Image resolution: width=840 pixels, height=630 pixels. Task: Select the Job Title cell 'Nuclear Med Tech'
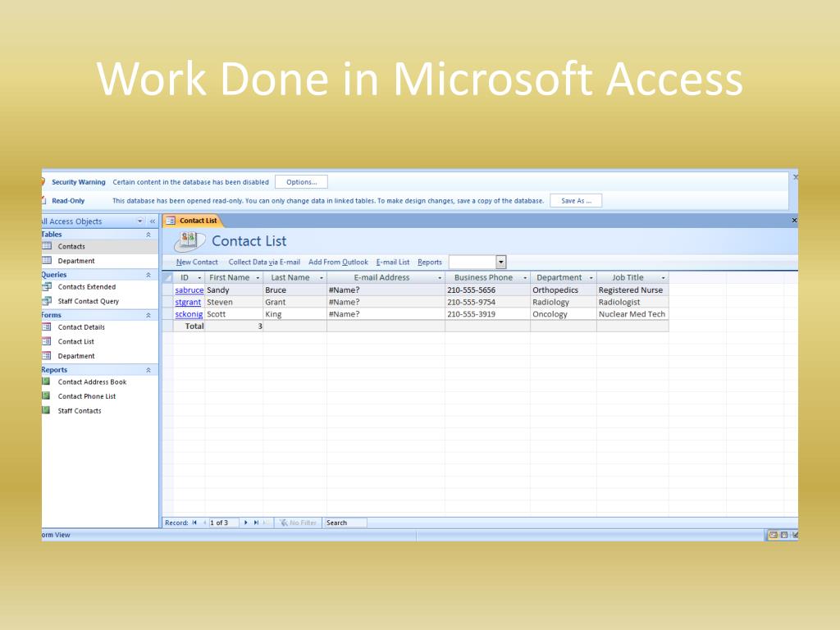click(x=632, y=314)
